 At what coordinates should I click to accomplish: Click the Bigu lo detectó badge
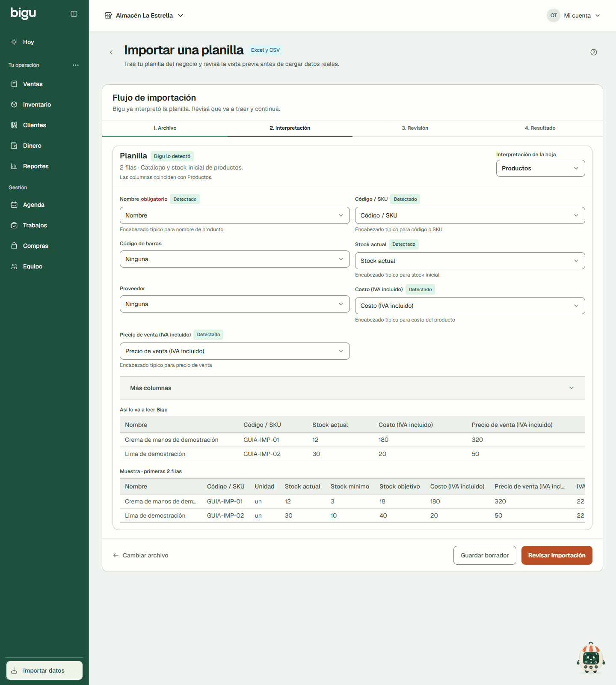coord(172,156)
